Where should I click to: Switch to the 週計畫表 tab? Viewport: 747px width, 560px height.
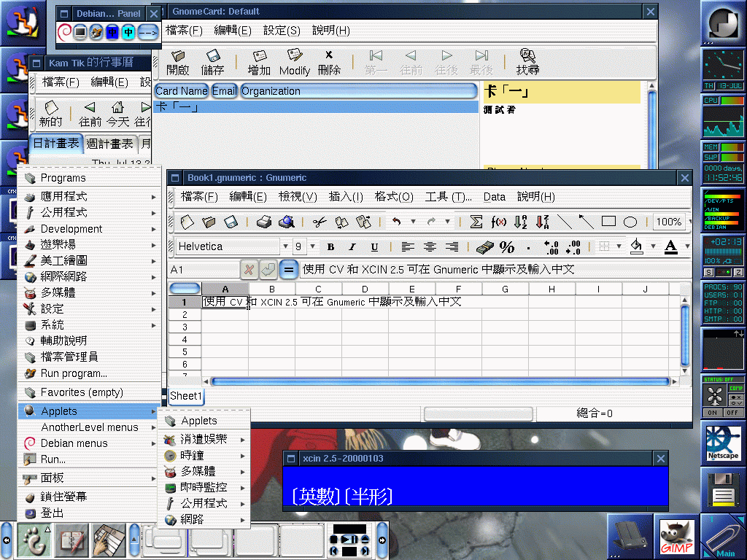coord(109,144)
